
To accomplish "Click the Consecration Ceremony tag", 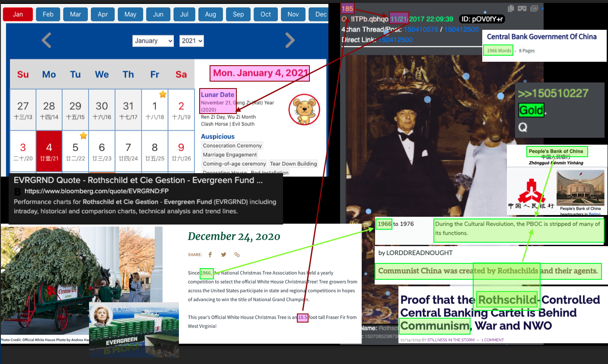I will 232,146.
